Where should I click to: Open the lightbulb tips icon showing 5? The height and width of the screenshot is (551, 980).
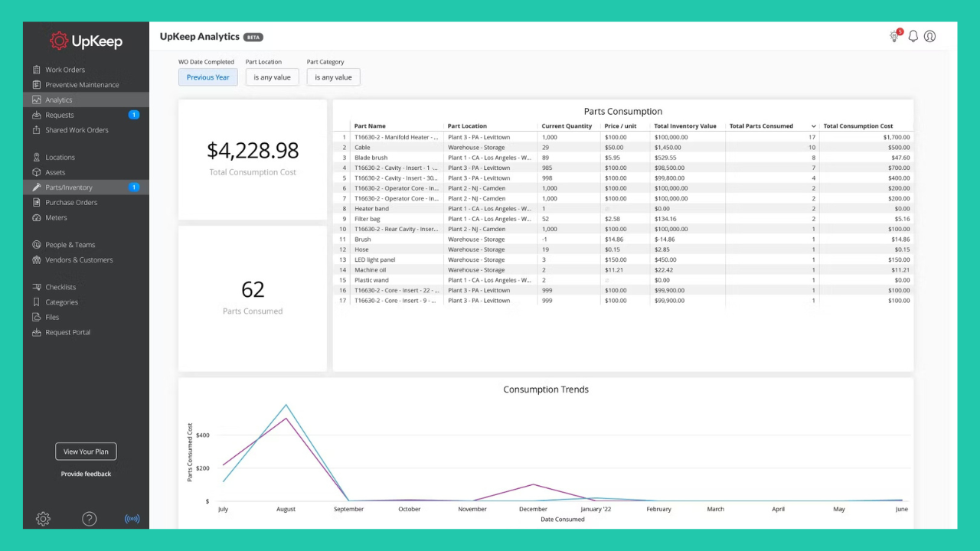click(894, 36)
